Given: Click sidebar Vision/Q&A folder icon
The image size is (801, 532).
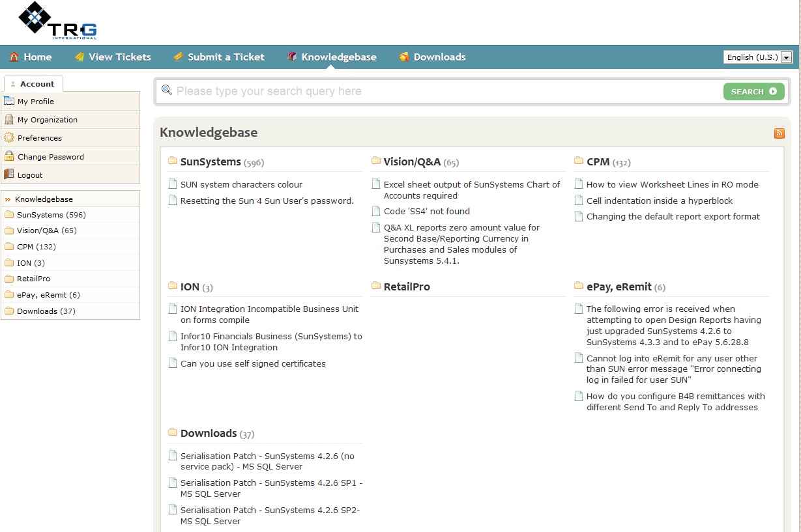Looking at the screenshot, I should coord(9,231).
